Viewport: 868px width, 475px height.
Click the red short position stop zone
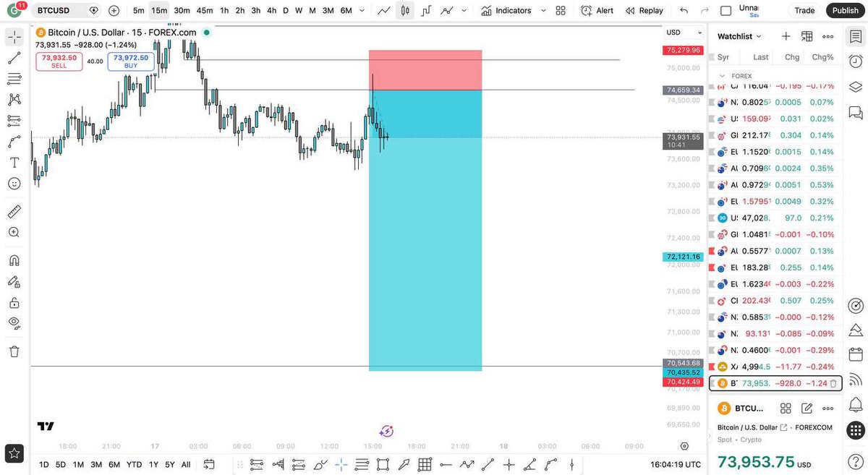(425, 70)
